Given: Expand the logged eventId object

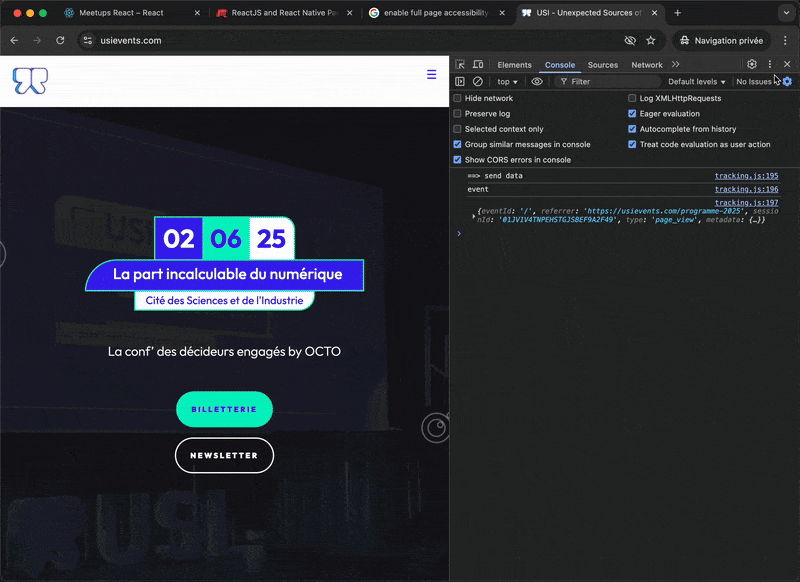Looking at the screenshot, I should [x=474, y=216].
